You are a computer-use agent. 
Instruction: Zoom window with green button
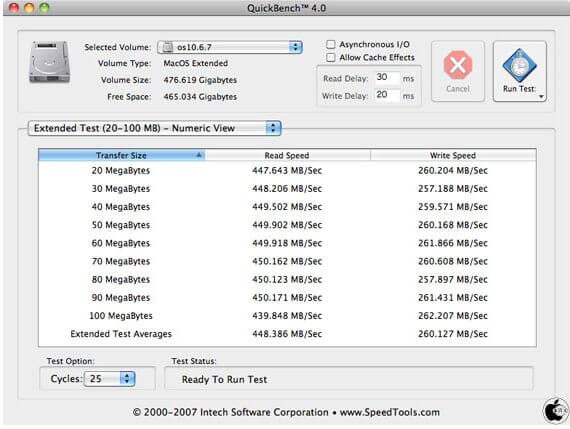tap(44, 8)
